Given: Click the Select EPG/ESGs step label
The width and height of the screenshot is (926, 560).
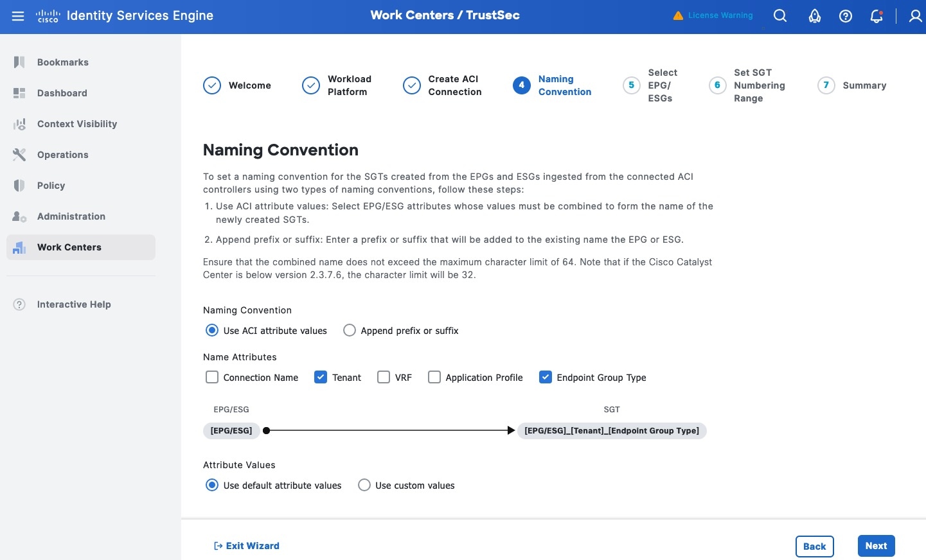Looking at the screenshot, I should [663, 85].
